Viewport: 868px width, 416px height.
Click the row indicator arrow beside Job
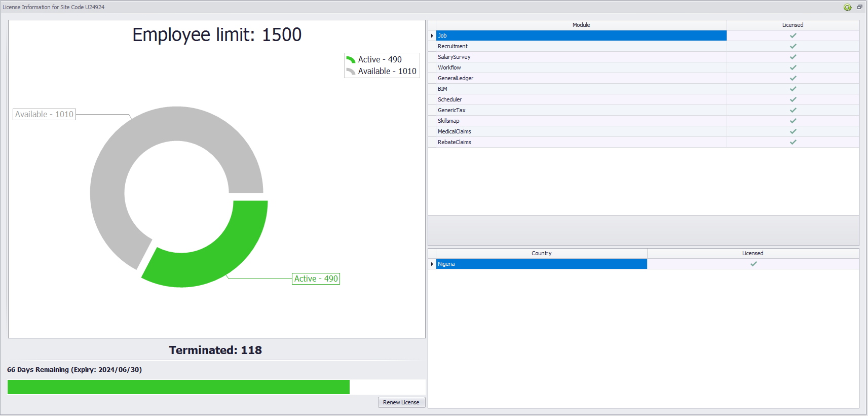432,36
